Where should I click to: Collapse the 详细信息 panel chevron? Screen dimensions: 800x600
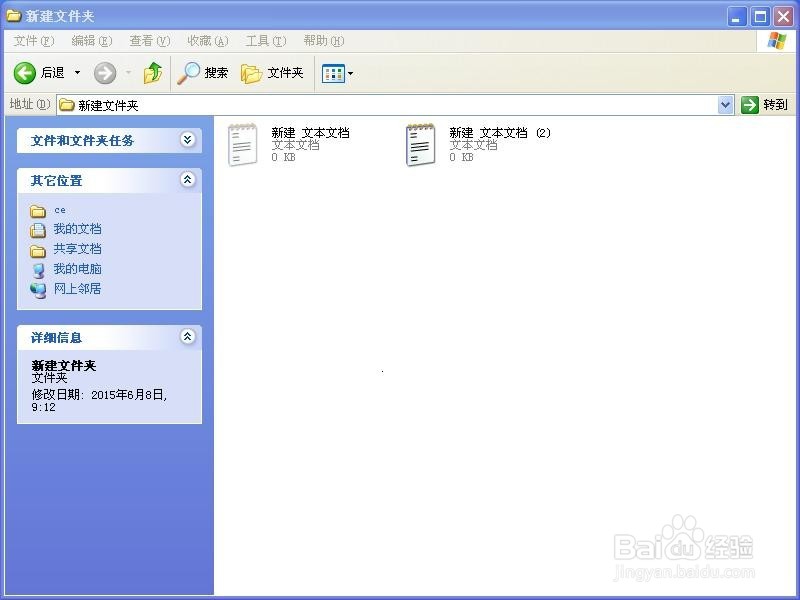[x=187, y=337]
